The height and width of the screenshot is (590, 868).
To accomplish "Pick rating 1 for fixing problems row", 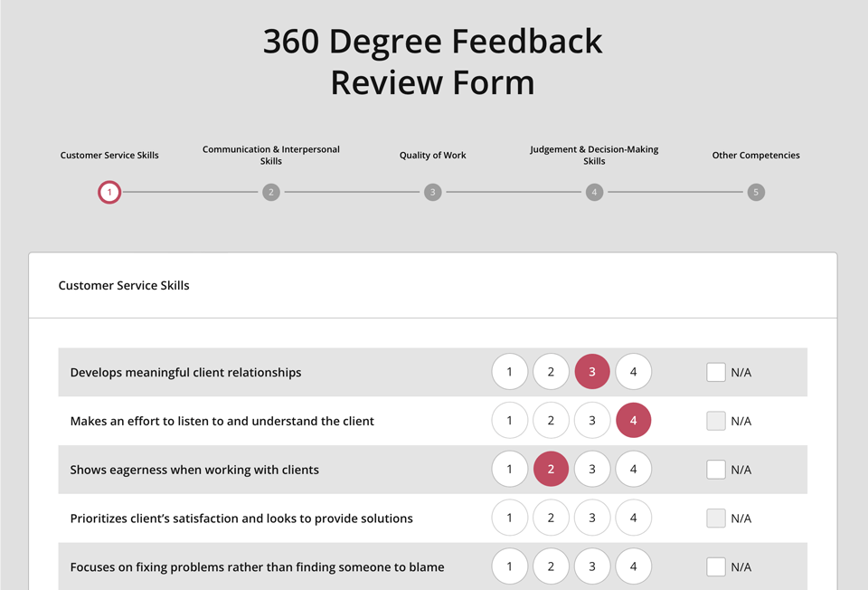I will click(510, 567).
